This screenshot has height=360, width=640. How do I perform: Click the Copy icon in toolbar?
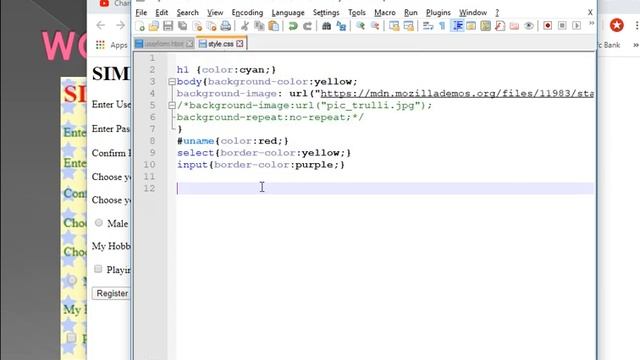259,27
